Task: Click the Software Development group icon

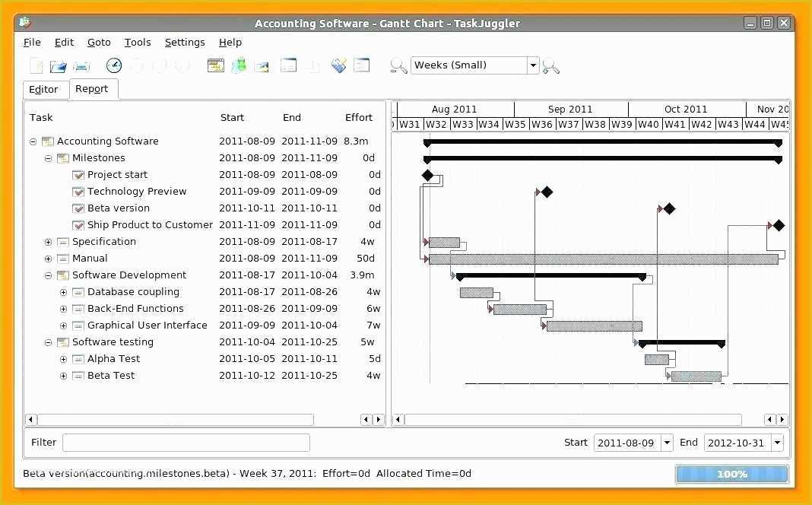Action: 63,275
